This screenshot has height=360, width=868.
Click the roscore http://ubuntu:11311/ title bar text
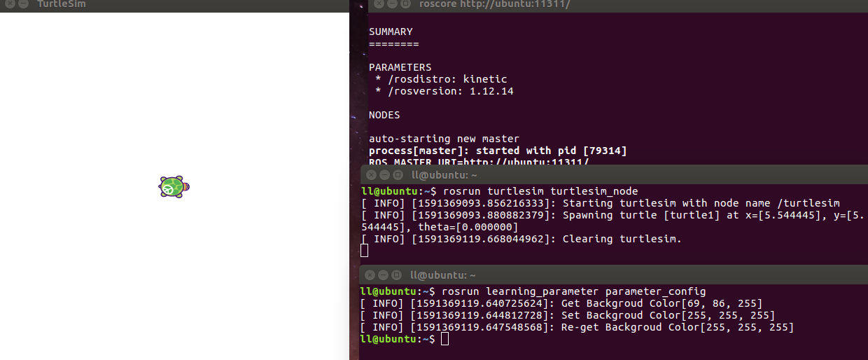tap(494, 4)
